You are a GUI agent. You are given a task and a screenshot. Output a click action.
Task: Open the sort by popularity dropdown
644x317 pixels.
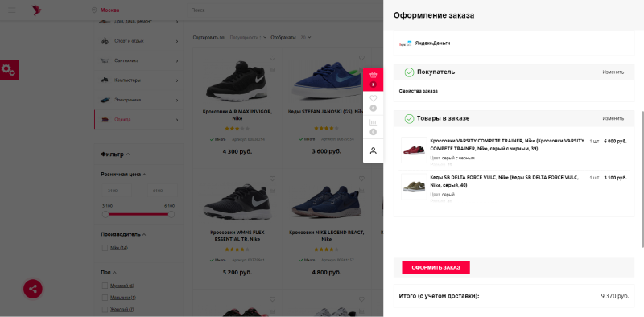click(x=248, y=37)
